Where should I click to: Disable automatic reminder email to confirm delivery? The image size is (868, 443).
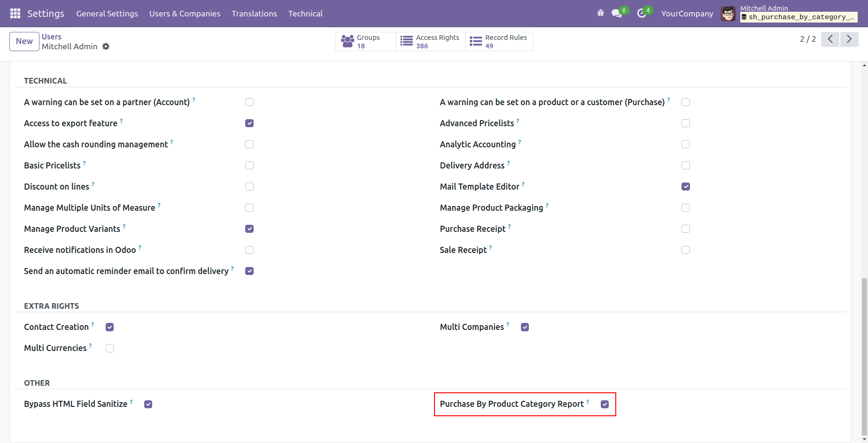249,271
